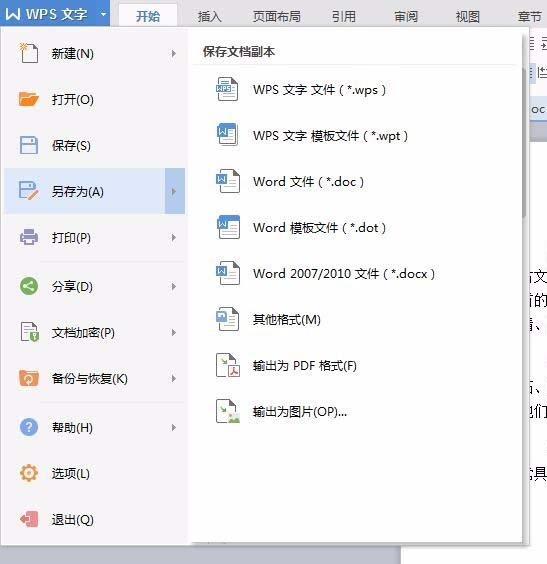The height and width of the screenshot is (564, 547).
Task: Switch to the 审阅 tab
Action: 406,16
